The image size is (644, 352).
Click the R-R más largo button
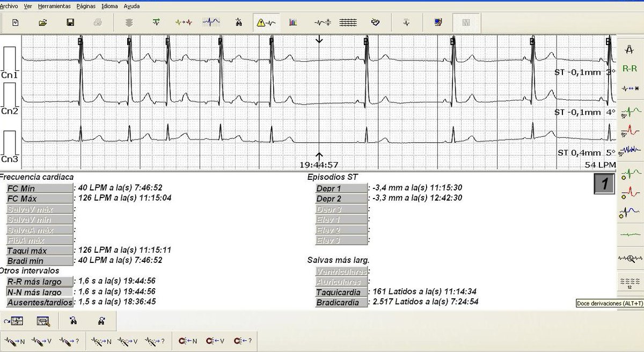pos(39,282)
